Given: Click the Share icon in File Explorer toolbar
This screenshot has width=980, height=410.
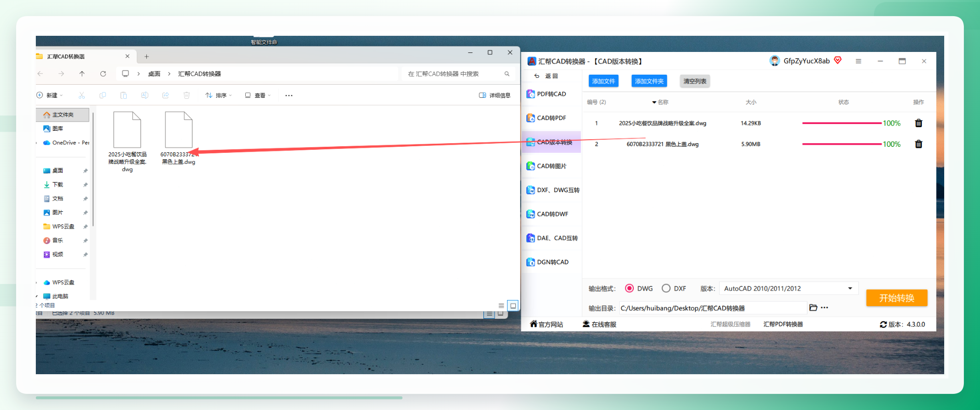Looking at the screenshot, I should [166, 95].
